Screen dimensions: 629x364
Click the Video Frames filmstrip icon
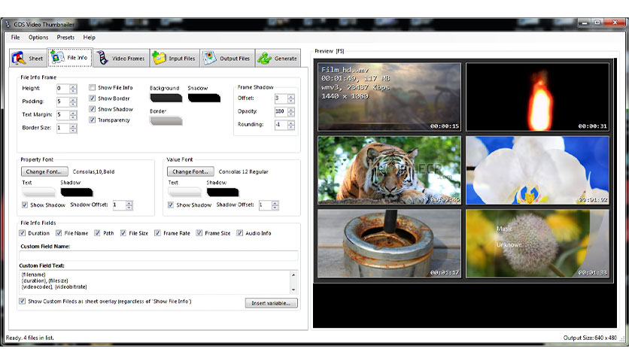[x=102, y=58]
